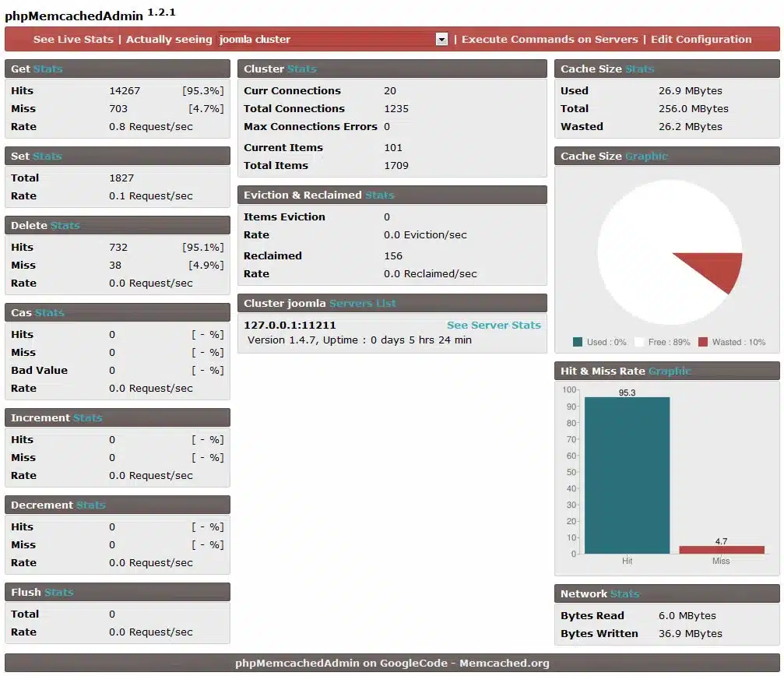Open the See Live Stats link

tap(73, 39)
